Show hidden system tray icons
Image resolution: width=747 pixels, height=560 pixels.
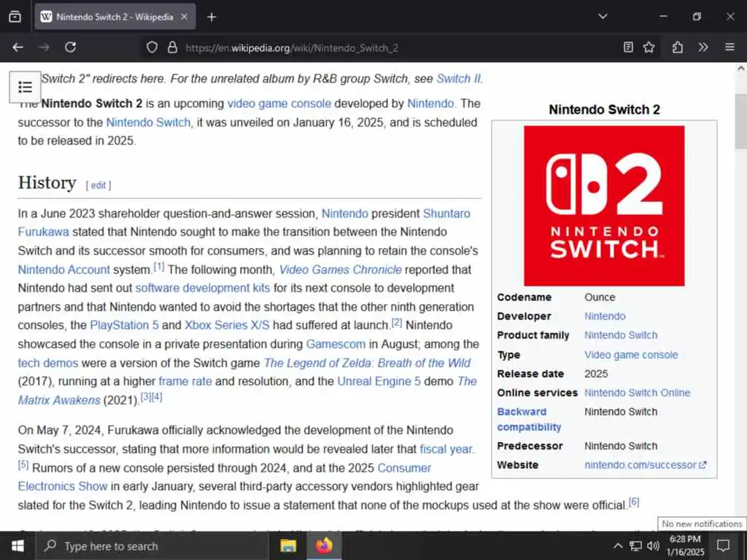pos(618,546)
